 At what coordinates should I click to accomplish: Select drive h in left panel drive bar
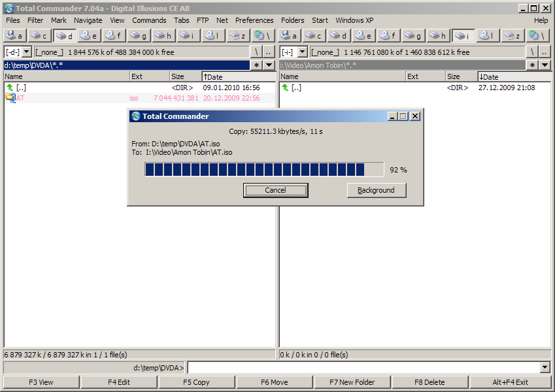pyautogui.click(x=163, y=36)
